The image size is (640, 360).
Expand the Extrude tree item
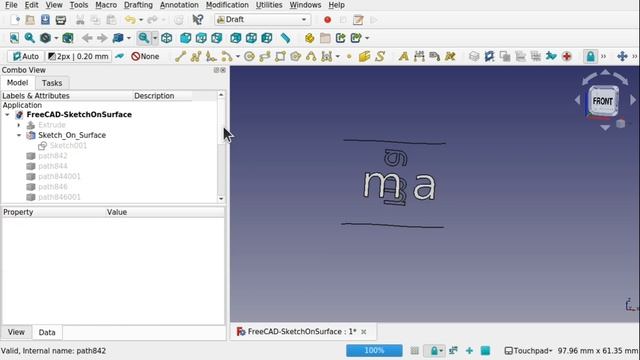pos(19,125)
